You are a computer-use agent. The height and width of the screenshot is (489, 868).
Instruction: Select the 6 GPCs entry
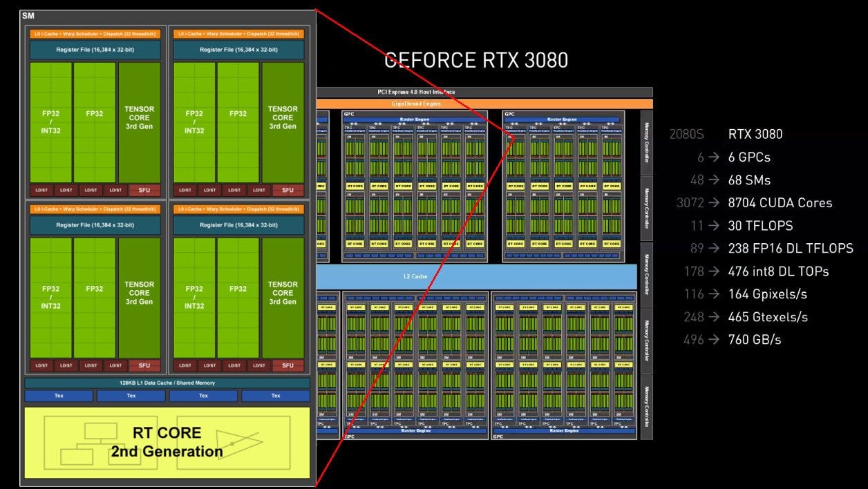tap(749, 157)
